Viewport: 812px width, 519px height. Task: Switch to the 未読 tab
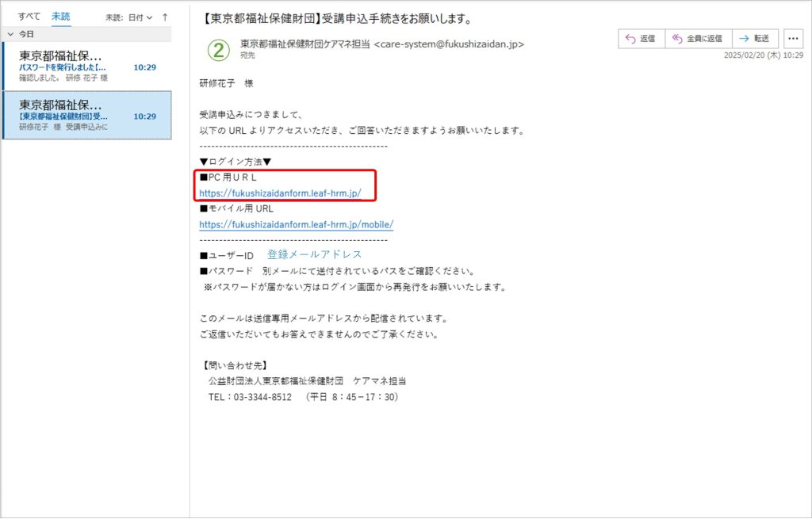pos(60,17)
